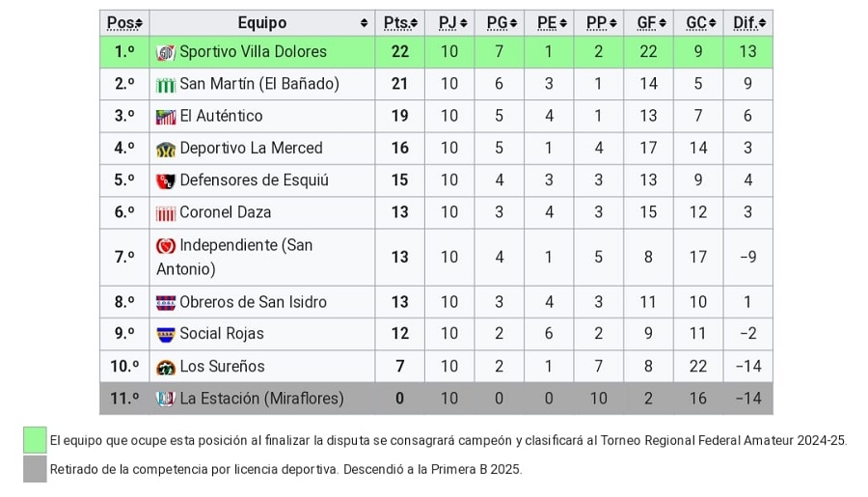The width and height of the screenshot is (868, 497).
Task: Click the gray withdrawn legend color box
Action: click(35, 469)
